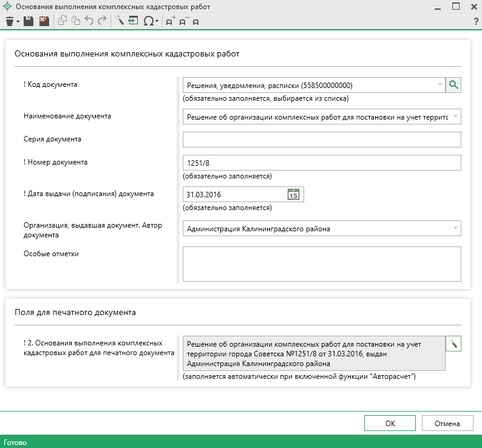The image size is (482, 448).
Task: Click the save and close icon
Action: pos(44,21)
